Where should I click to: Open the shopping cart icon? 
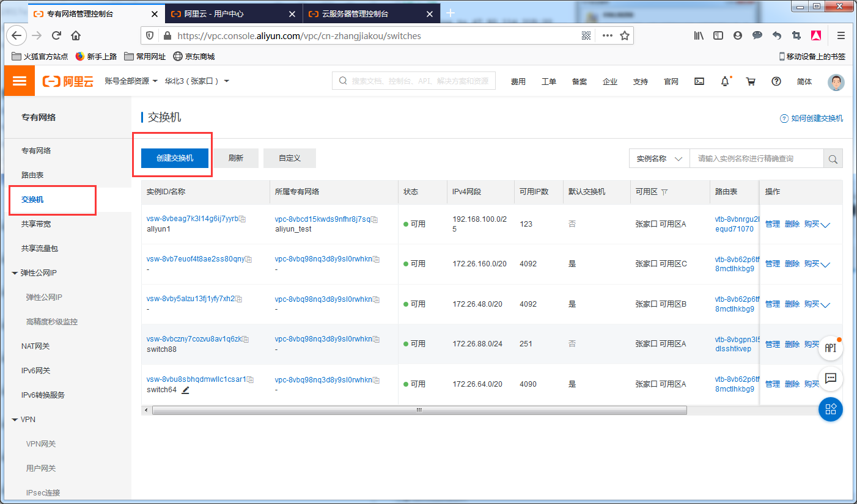[751, 81]
